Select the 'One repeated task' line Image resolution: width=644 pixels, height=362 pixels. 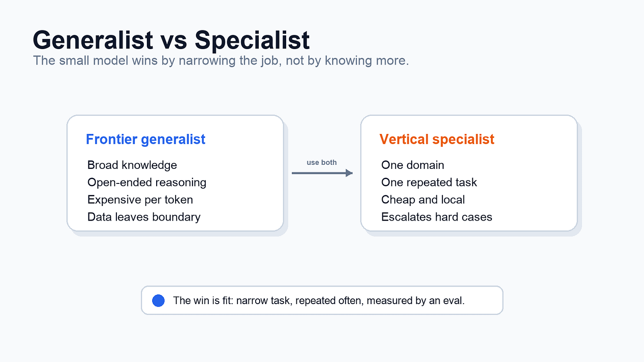(x=429, y=182)
